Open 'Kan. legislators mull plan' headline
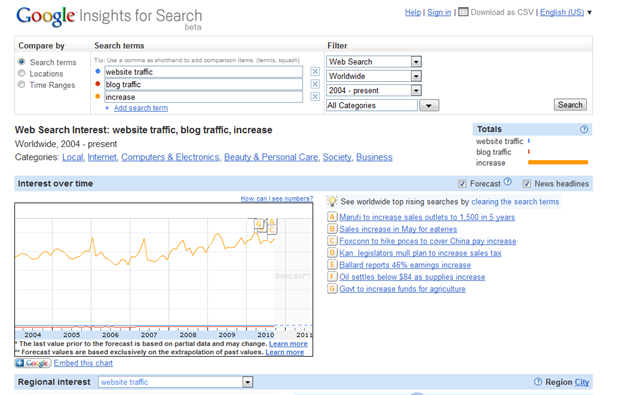This screenshot has width=640, height=395. [420, 253]
